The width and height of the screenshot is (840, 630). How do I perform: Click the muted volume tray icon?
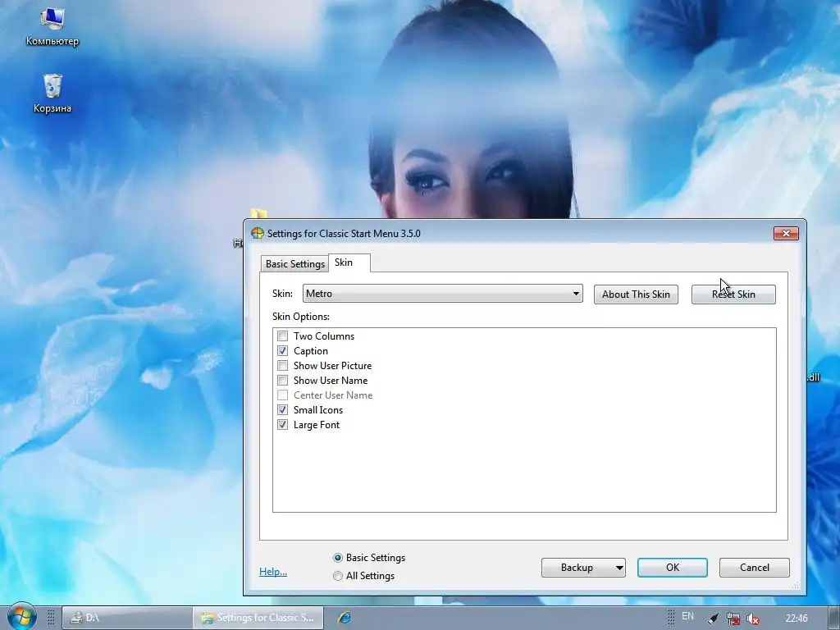[x=753, y=619]
